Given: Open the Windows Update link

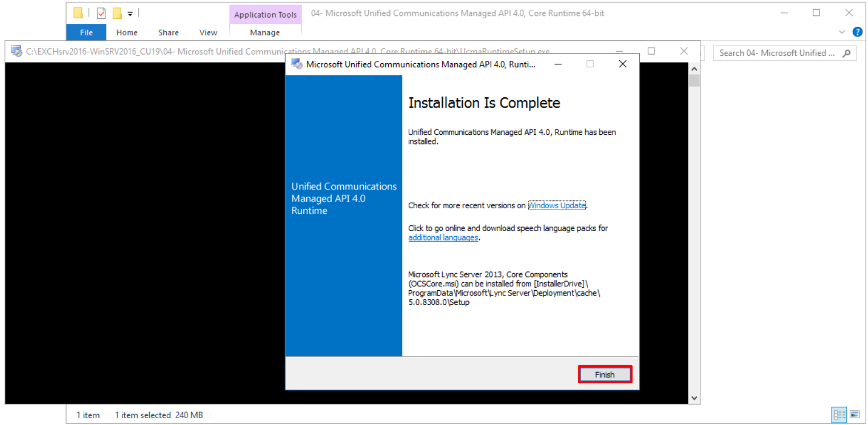Looking at the screenshot, I should click(x=557, y=205).
